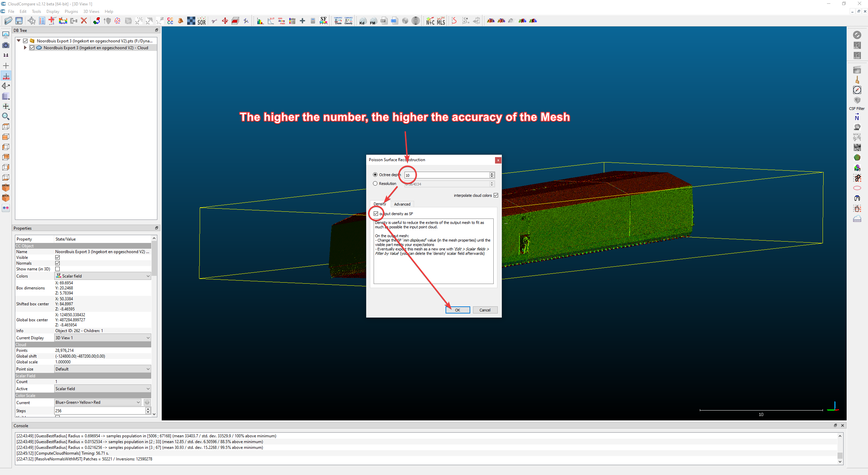Screen dimensions: 868x475
Task: Select the Resolution radio button
Action: (375, 184)
